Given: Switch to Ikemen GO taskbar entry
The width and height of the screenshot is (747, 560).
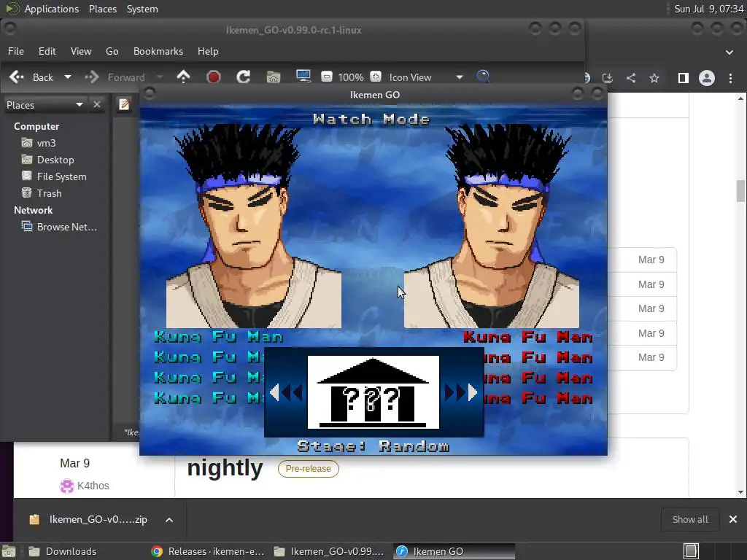Looking at the screenshot, I should tap(454, 551).
